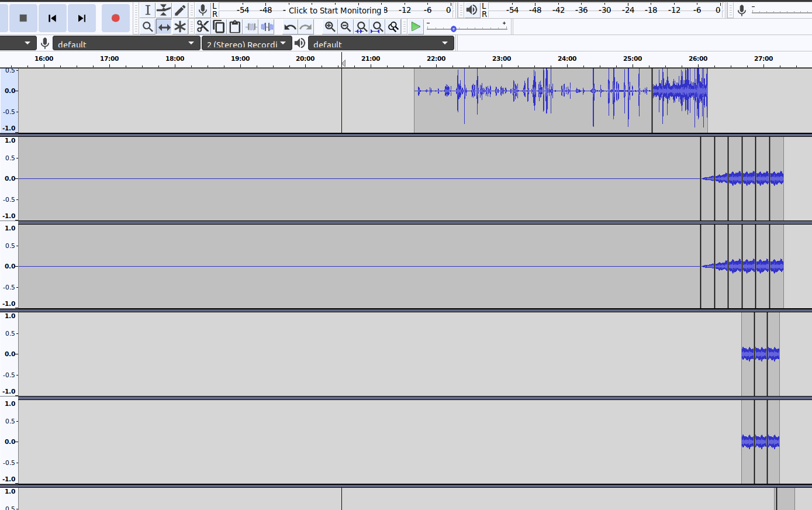Fit project to window width

tap(378, 27)
